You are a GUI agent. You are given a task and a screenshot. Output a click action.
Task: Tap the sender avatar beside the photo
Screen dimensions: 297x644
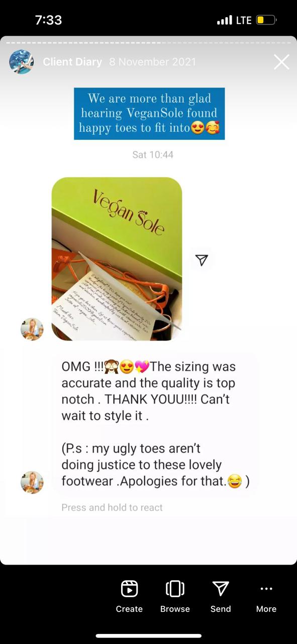tap(32, 329)
